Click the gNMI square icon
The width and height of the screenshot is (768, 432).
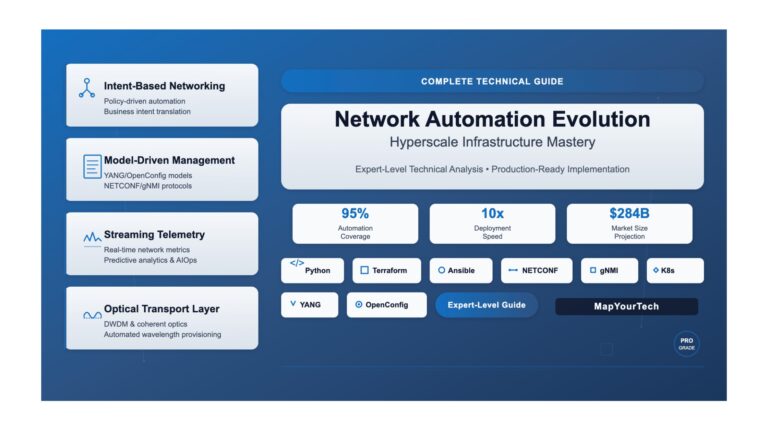tap(593, 271)
